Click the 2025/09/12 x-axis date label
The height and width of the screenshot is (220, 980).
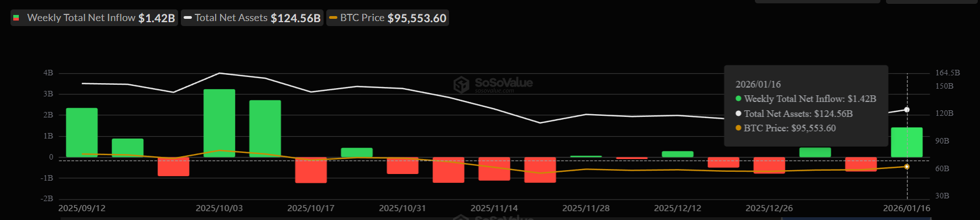coord(82,208)
